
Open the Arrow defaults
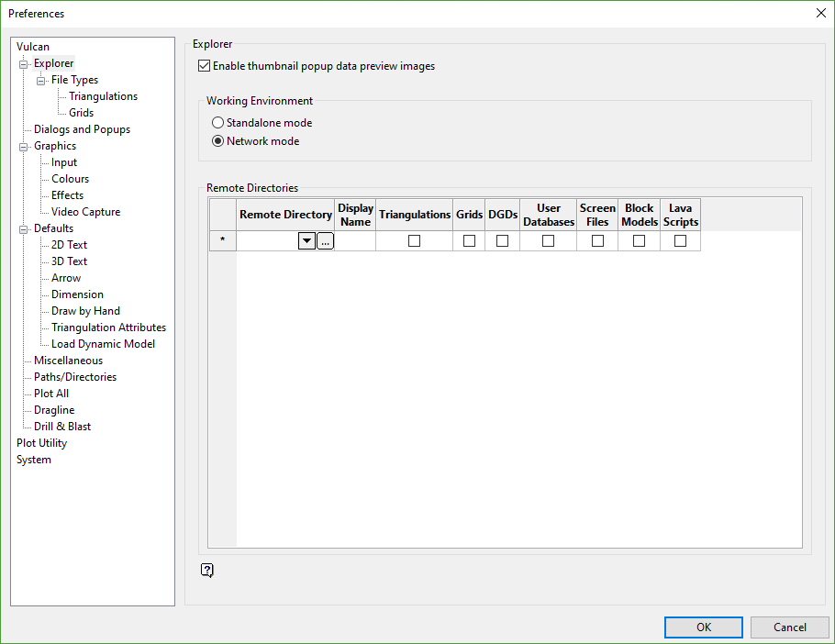66,278
